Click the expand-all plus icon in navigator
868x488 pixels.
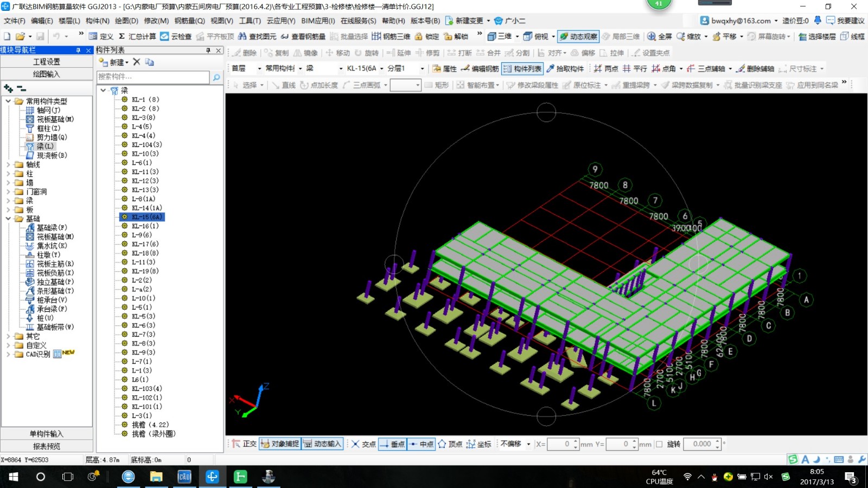[x=9, y=88]
